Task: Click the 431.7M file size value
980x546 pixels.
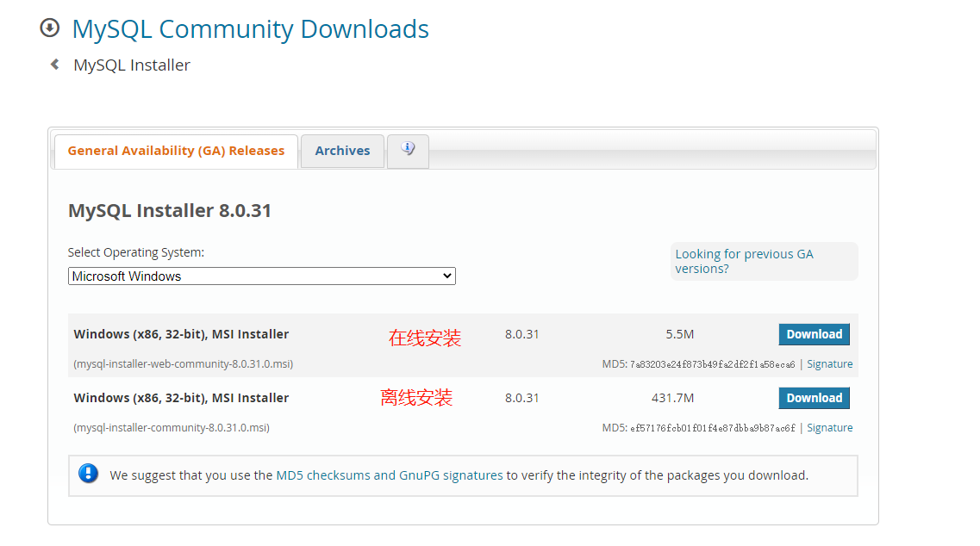Action: [x=672, y=398]
